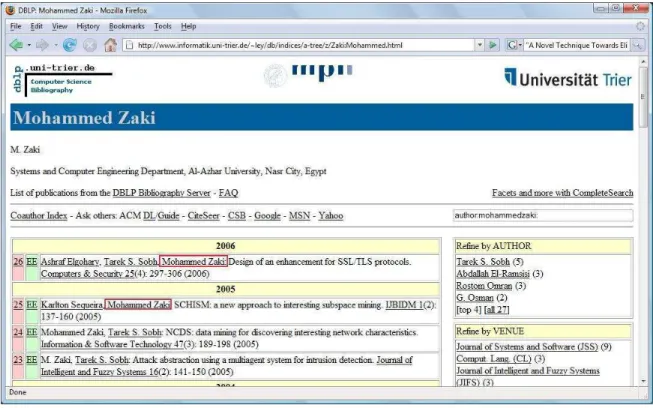Viewport: 653px width, 408px height.
Task: Open the Coauthor Index link
Action: [x=39, y=216]
